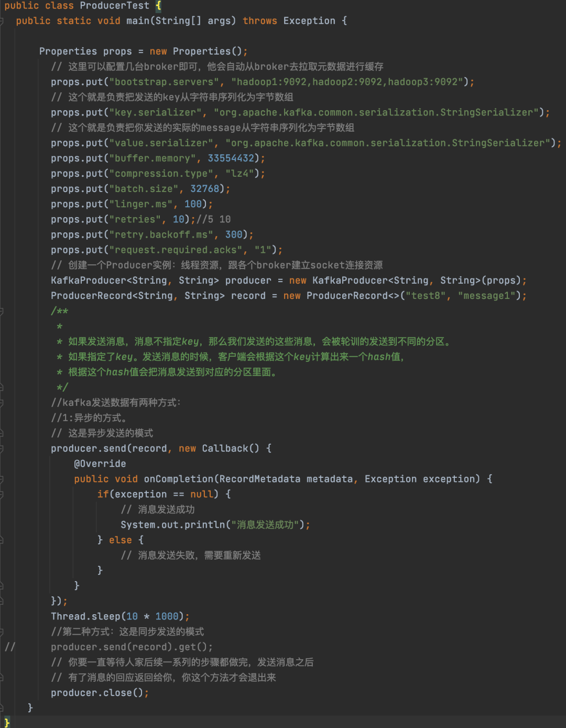Click the null keyword in if condition
This screenshot has height=728, width=566.
[x=202, y=494]
